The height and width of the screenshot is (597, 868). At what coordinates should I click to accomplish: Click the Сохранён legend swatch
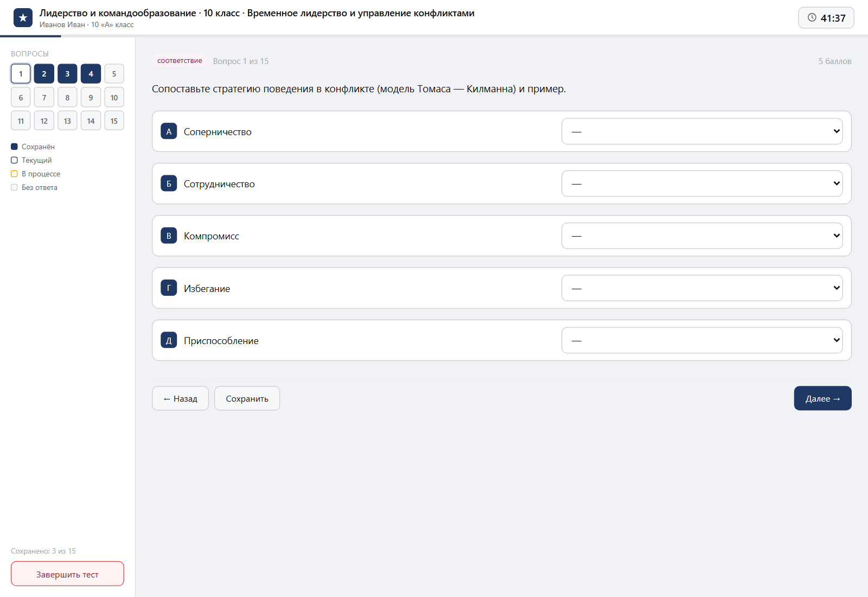[14, 147]
